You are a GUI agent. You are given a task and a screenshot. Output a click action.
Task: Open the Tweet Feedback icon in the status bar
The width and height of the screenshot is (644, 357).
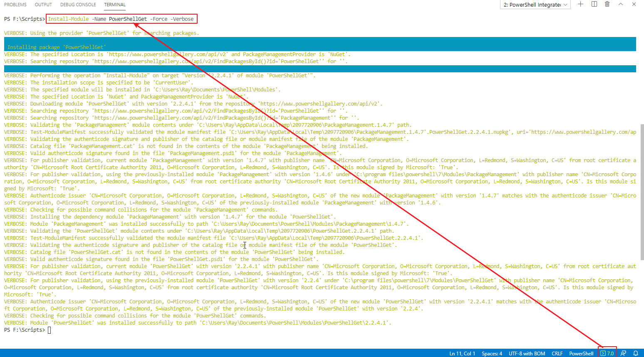pyautogui.click(x=623, y=353)
